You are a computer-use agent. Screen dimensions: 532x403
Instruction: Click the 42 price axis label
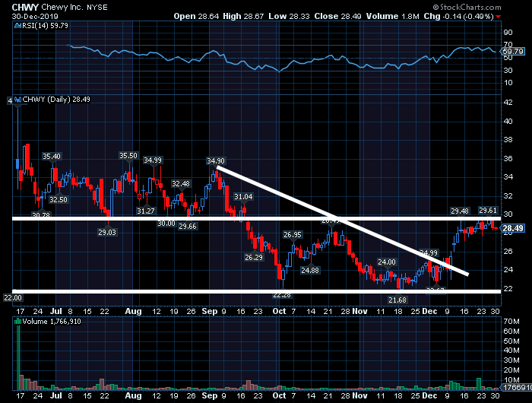tap(508, 103)
